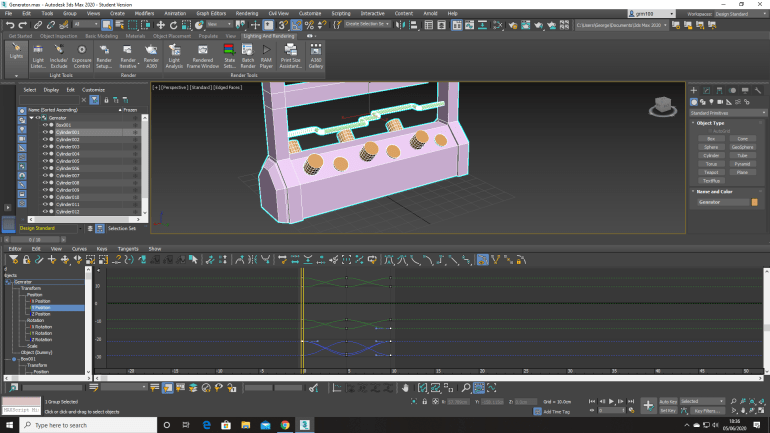The height and width of the screenshot is (433, 770).
Task: Open the Tangents menu in curve editor
Action: click(x=128, y=249)
